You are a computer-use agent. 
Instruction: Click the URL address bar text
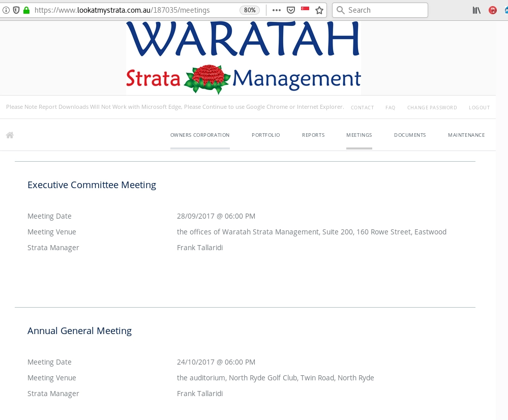click(122, 10)
